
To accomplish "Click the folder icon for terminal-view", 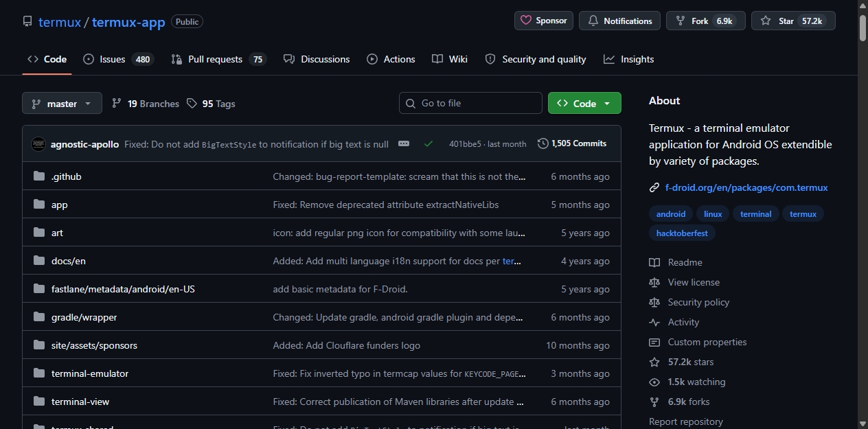I will (39, 402).
